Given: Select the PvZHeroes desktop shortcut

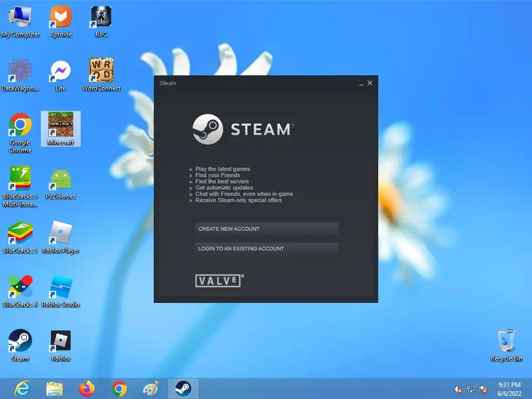Looking at the screenshot, I should (x=61, y=183).
